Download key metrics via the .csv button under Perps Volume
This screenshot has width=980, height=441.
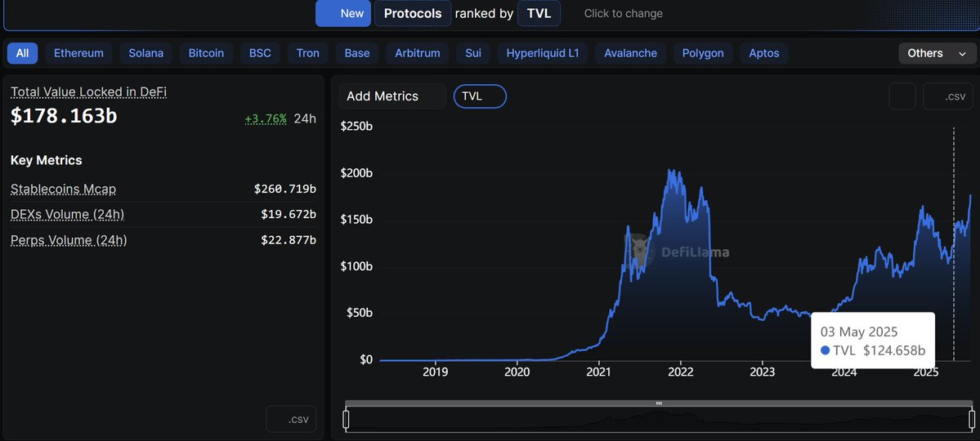pyautogui.click(x=291, y=419)
